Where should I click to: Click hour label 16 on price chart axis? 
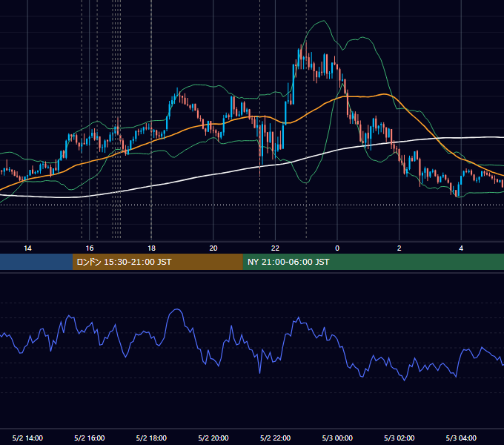(90, 248)
